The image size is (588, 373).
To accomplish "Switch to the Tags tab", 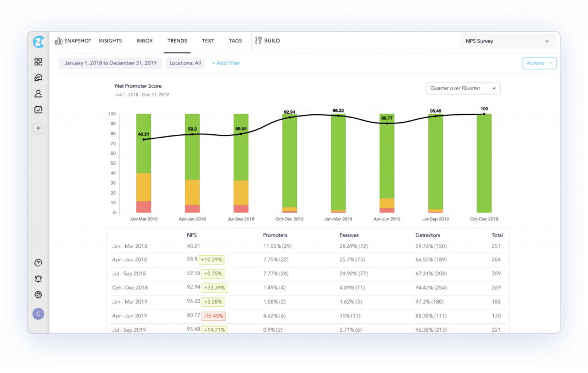I will tap(235, 40).
